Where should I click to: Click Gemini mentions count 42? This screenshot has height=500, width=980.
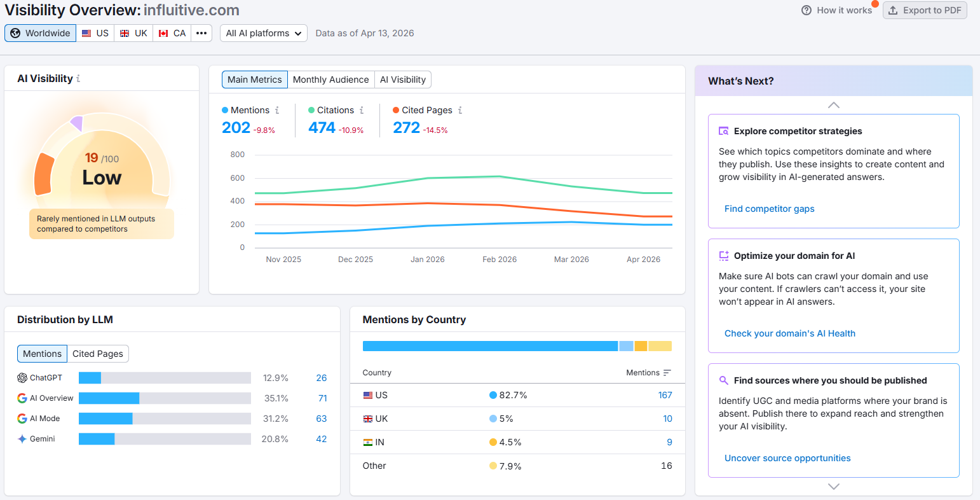point(322,439)
